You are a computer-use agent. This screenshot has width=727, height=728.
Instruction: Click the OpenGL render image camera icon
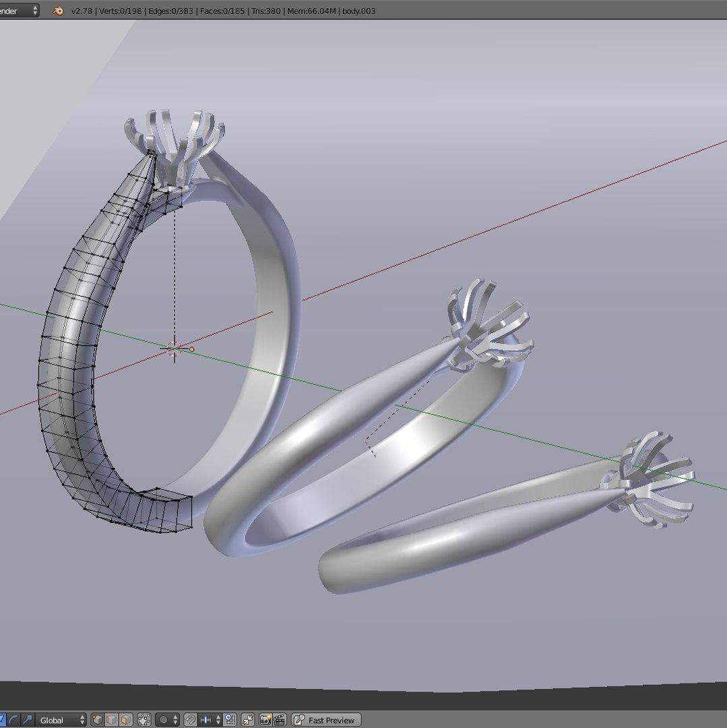pyautogui.click(x=265, y=720)
